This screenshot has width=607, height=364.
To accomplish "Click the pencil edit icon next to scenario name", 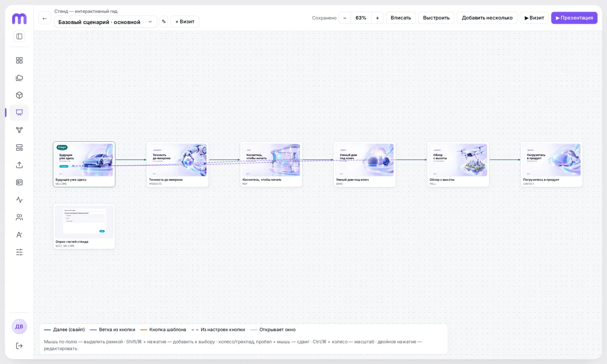I will tap(164, 22).
